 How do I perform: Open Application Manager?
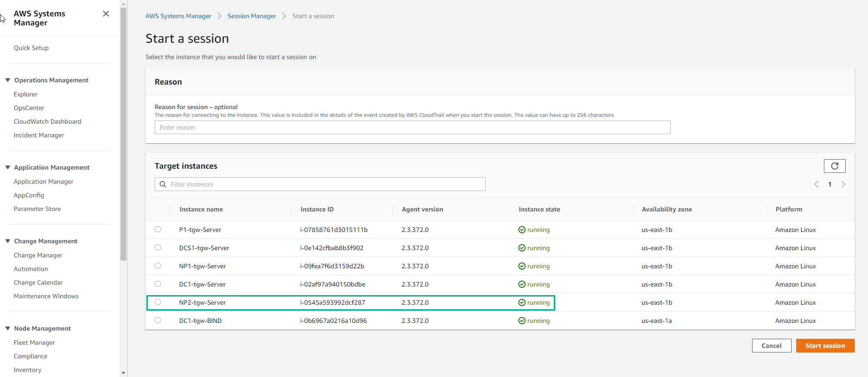click(43, 181)
